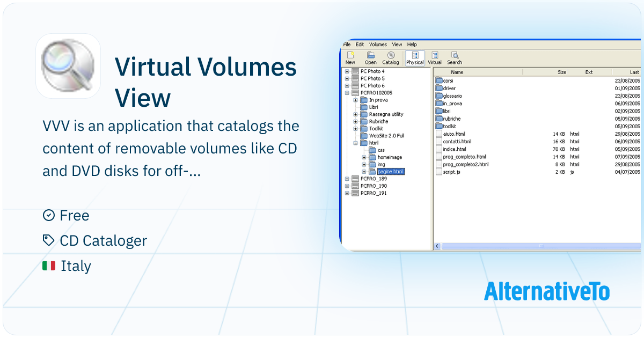Collapse the PCPRO102005 tree node
This screenshot has height=338, width=644.
(347, 93)
